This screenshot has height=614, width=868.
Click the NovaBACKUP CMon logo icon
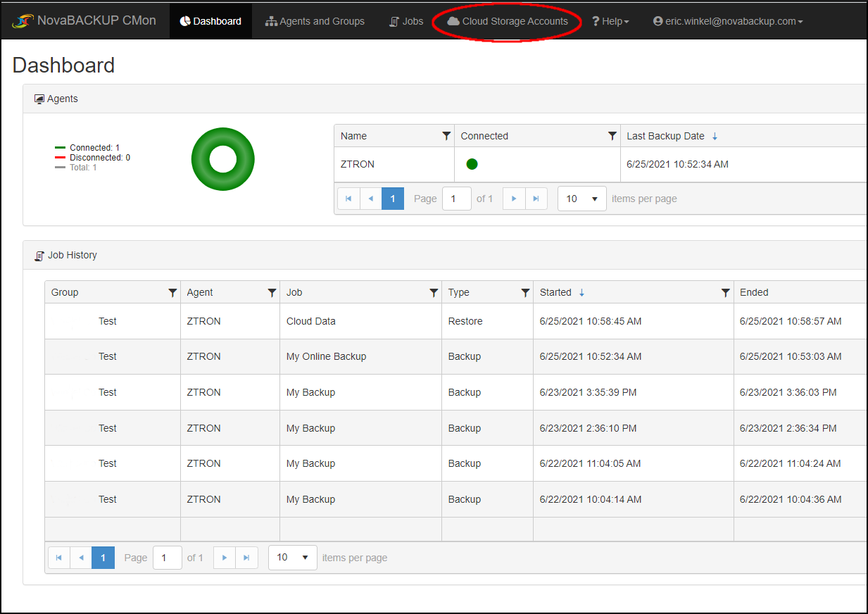point(23,21)
